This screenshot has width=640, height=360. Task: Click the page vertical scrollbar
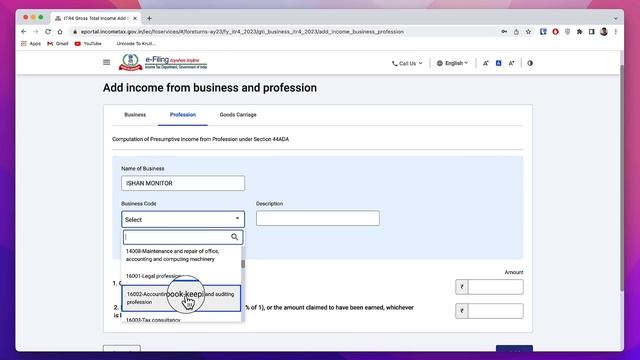622,178
